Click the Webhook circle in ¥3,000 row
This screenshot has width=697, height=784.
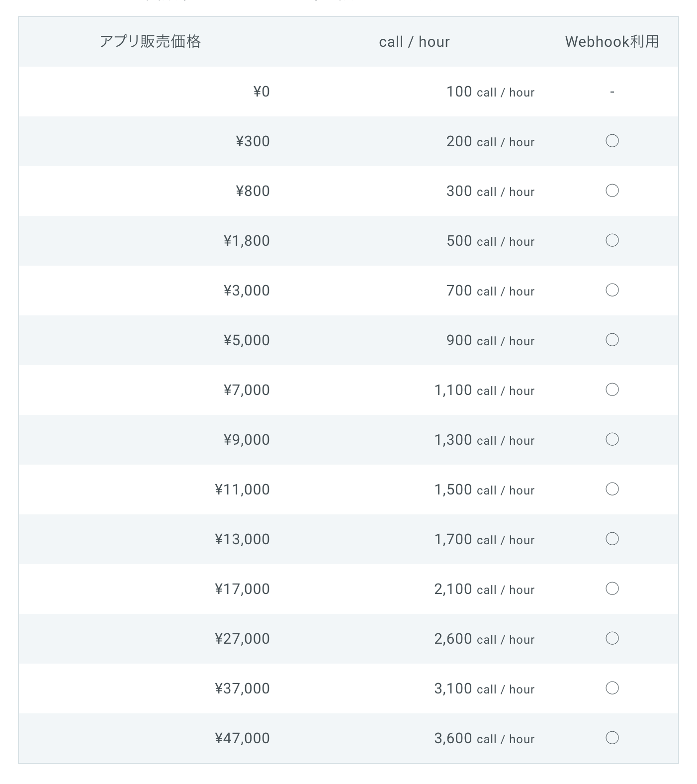(612, 290)
